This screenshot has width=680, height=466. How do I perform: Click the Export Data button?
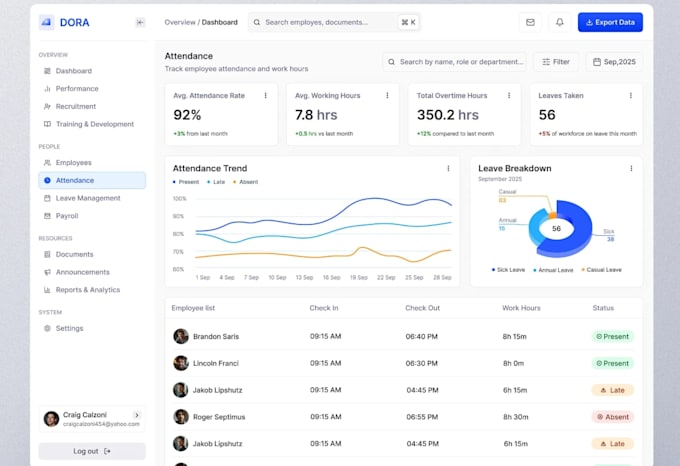click(x=610, y=22)
